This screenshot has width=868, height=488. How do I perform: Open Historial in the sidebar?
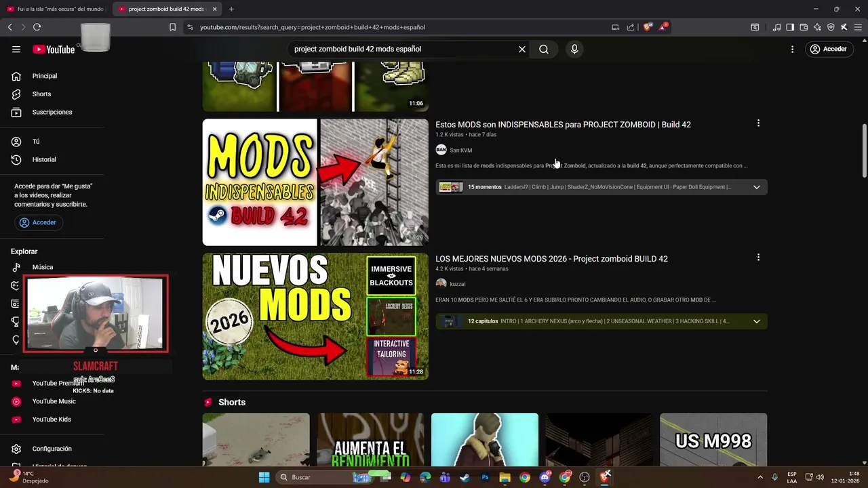[x=44, y=159]
